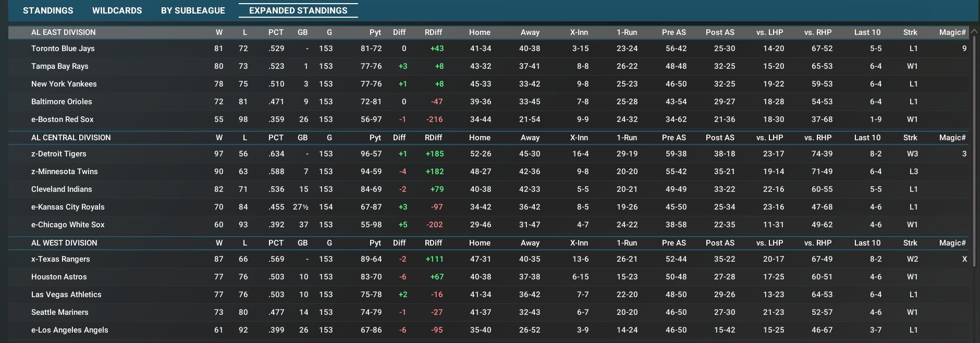Open the Toronto Blue Jays team page
The height and width of the screenshot is (343, 980).
point(63,48)
